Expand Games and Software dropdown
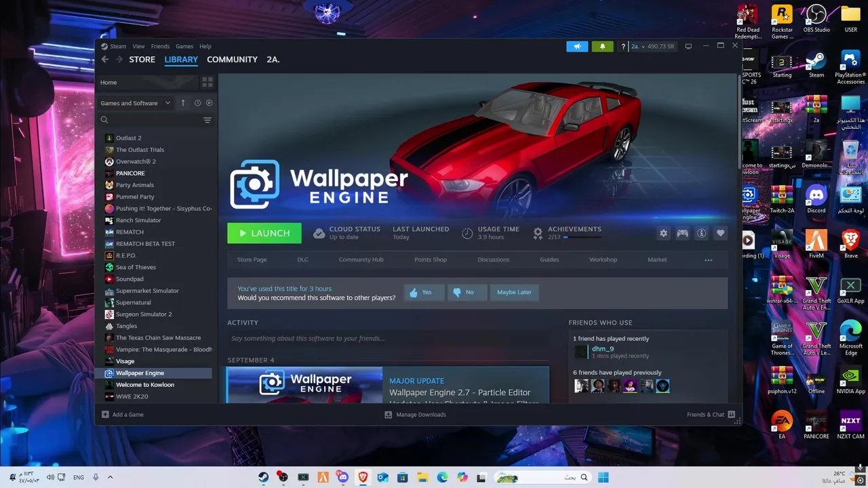 tap(136, 103)
